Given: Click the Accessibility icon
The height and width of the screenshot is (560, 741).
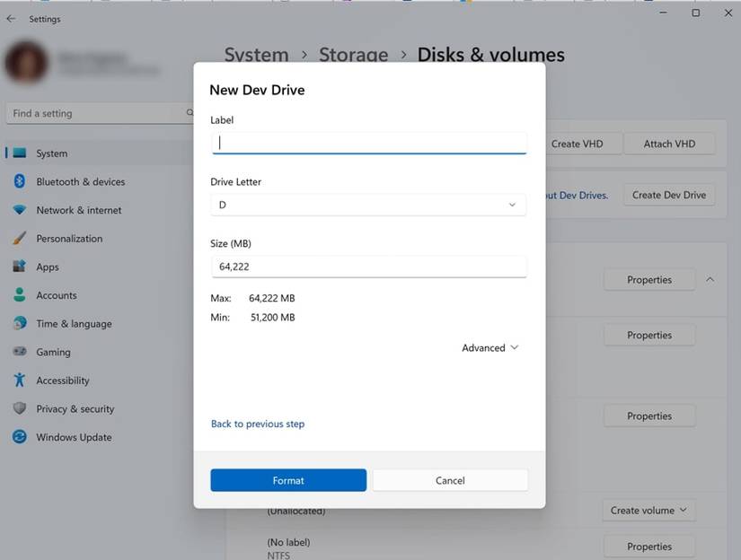Looking at the screenshot, I should point(20,381).
